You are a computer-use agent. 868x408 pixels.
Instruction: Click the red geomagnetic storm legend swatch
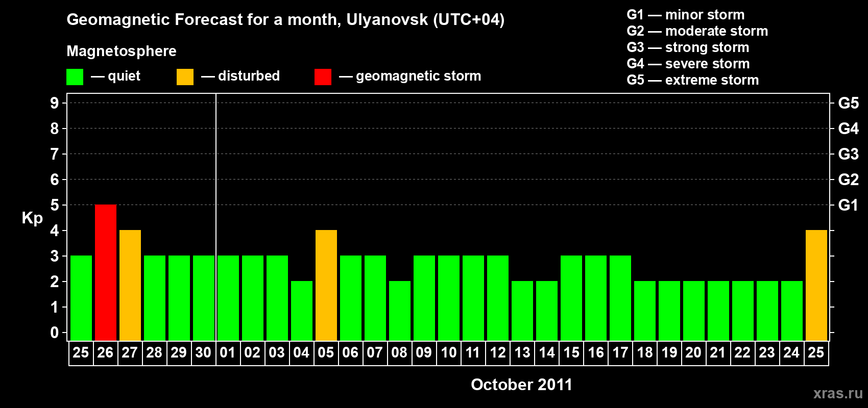323,77
